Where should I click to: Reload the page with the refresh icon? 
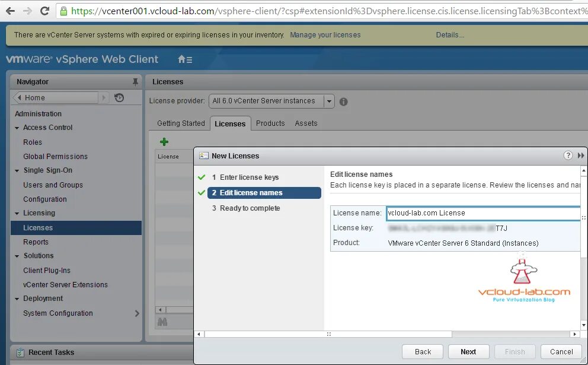click(44, 11)
